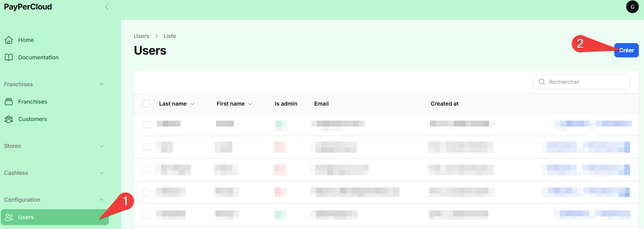Viewport: 644px width, 229px height.
Task: Check the fourth user row checkbox
Action: (x=146, y=192)
